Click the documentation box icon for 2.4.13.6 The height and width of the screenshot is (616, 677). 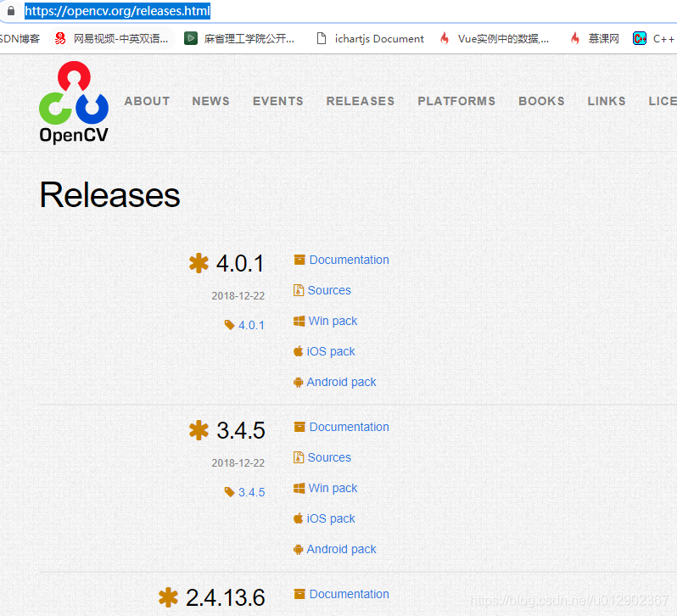coord(299,594)
